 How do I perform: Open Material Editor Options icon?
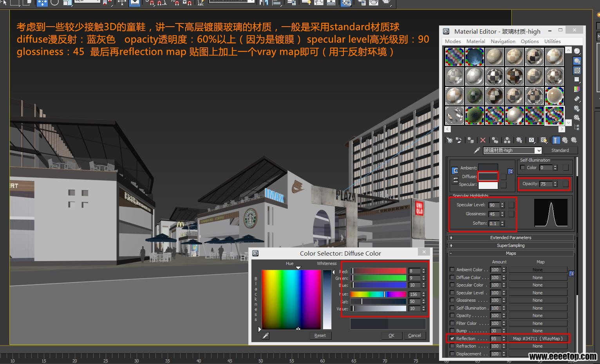(577, 108)
